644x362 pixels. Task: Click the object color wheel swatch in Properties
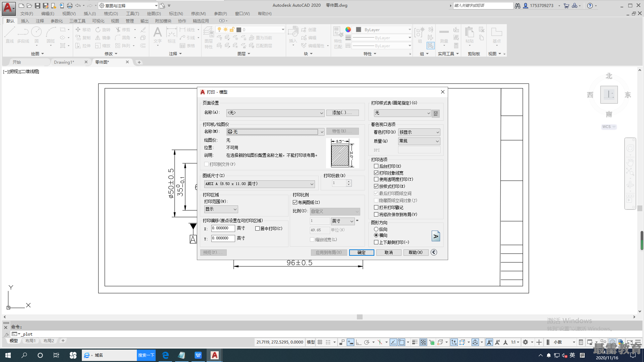click(348, 29)
